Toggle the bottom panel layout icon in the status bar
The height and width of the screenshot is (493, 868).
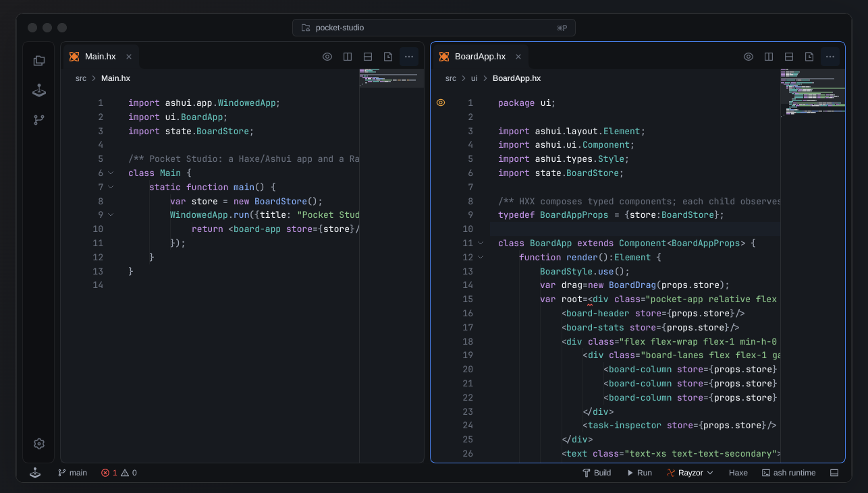pyautogui.click(x=834, y=473)
